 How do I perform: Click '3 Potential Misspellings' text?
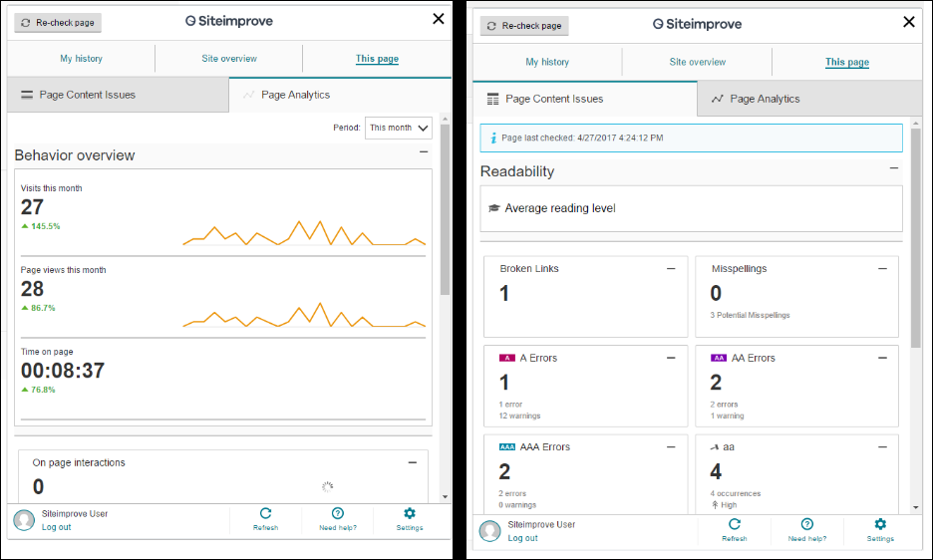[x=750, y=316]
